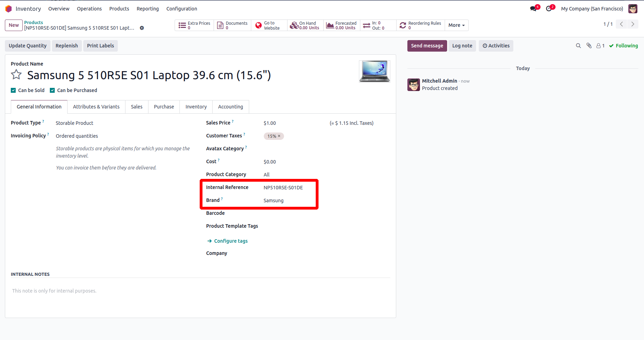This screenshot has width=644, height=340.
Task: Switch to the Attributes & Variants tab
Action: point(96,107)
